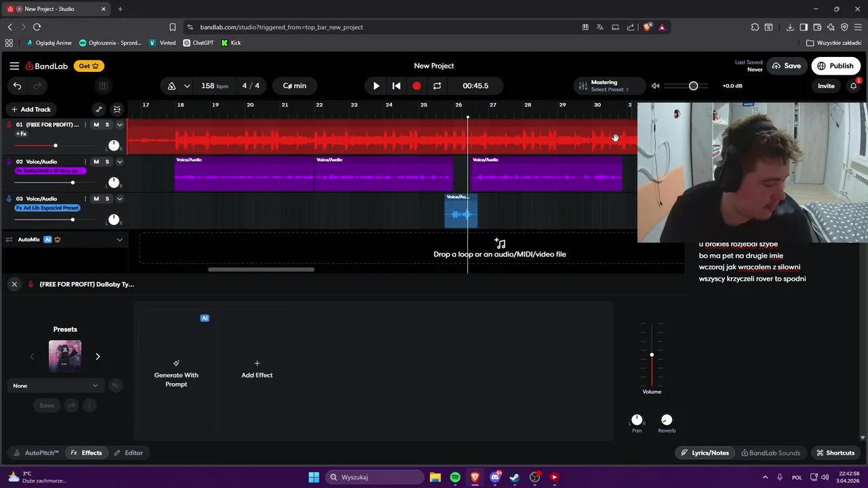Viewport: 868px width, 488px height.
Task: Toggle loop cycle mode
Action: [x=437, y=86]
